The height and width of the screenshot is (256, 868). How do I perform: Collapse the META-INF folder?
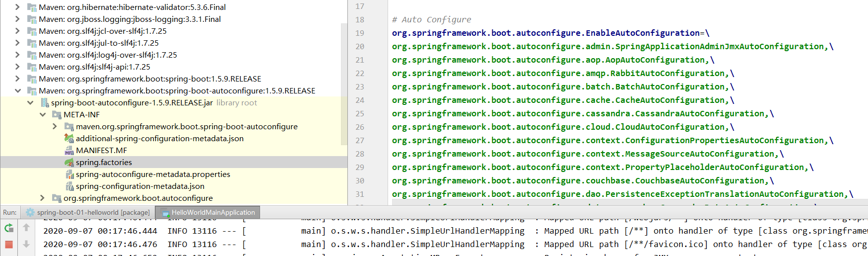[43, 114]
